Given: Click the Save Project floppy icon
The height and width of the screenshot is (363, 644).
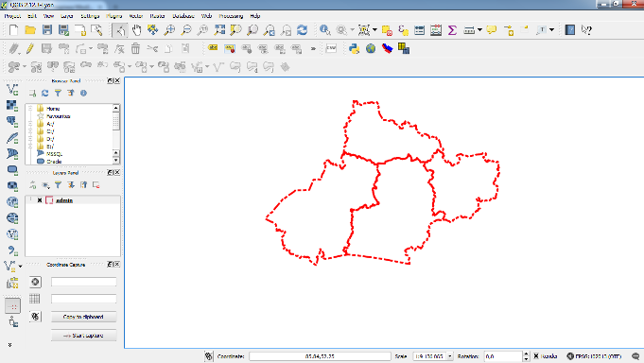Looking at the screenshot, I should [x=47, y=30].
